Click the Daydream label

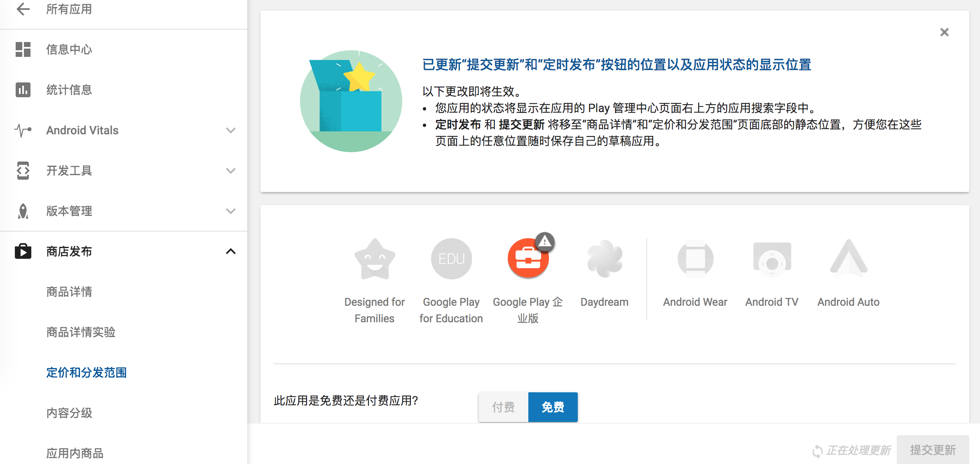click(x=605, y=302)
